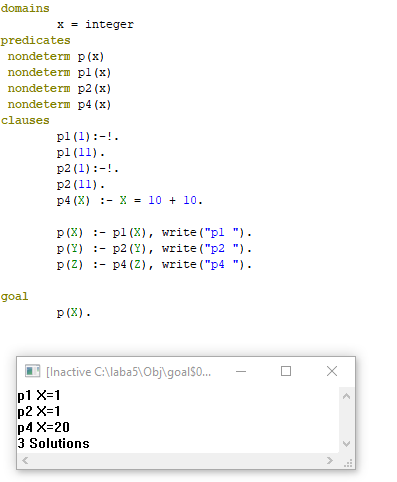This screenshot has height=482, width=397.
Task: Maximize the Inactive goal console window
Action: pyautogui.click(x=286, y=371)
